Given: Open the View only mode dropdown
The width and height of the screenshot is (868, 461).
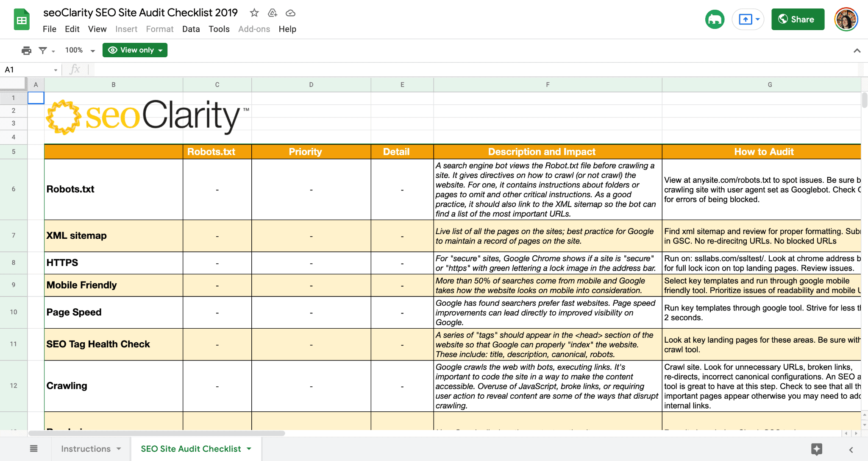Looking at the screenshot, I should coord(135,50).
